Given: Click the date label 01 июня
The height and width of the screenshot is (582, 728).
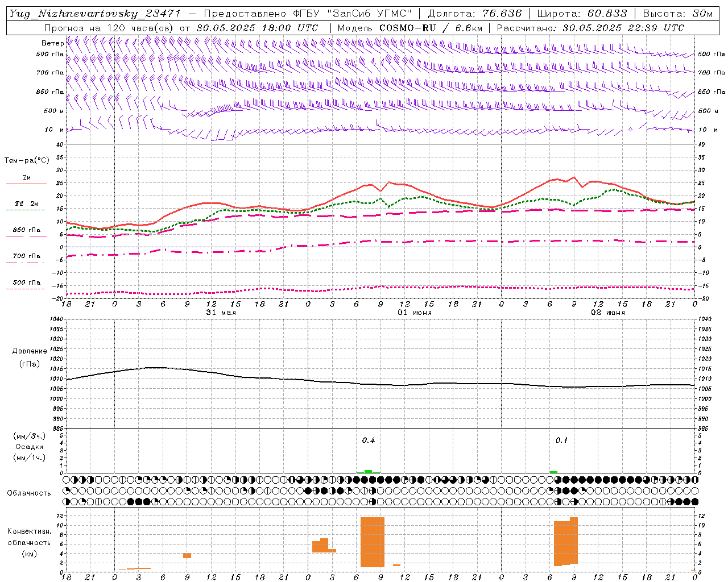Looking at the screenshot, I should coord(415,313).
